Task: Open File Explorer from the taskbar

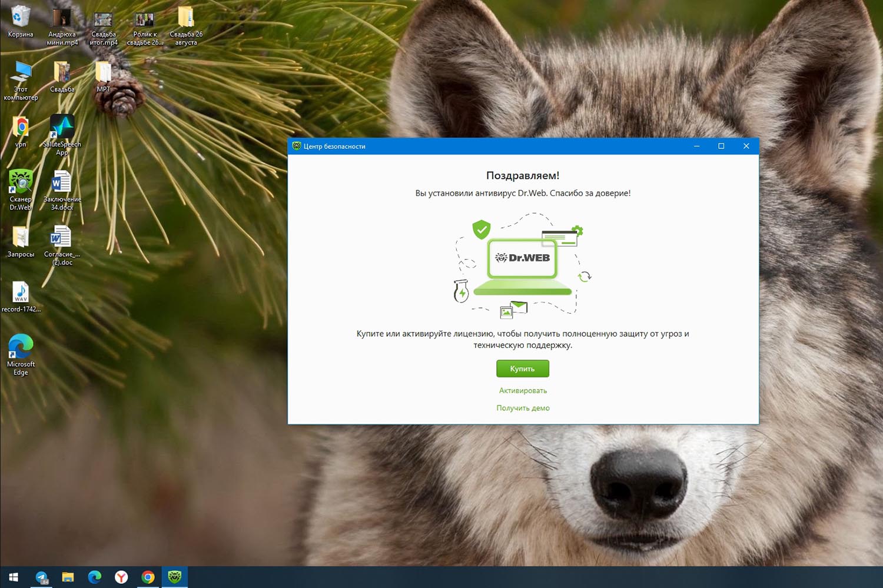Action: tap(68, 577)
